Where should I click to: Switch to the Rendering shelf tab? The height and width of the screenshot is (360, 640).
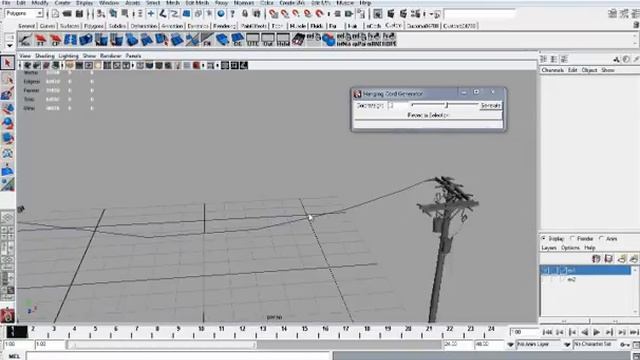tap(224, 26)
